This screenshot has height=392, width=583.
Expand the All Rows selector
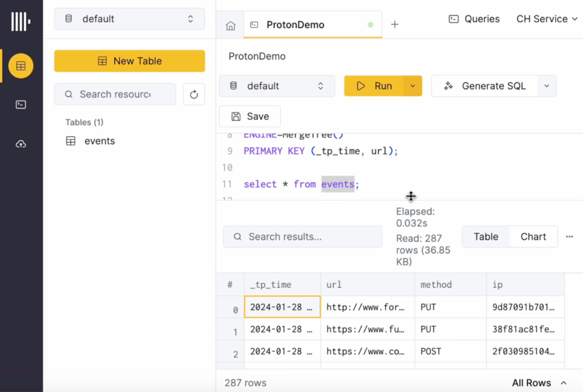[539, 383]
